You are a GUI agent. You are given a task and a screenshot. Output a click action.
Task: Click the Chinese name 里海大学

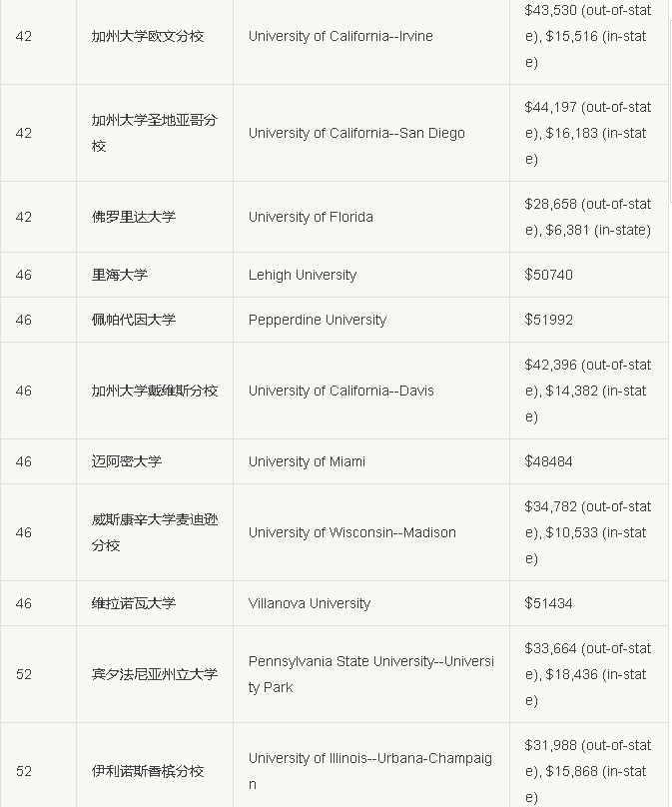pyautogui.click(x=120, y=275)
